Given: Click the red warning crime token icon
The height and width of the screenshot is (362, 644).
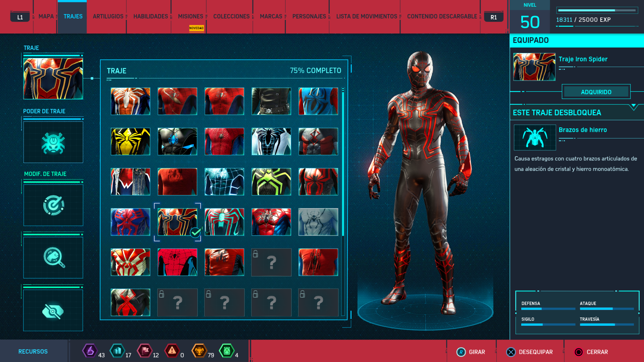Looking at the screenshot, I should 172,351.
